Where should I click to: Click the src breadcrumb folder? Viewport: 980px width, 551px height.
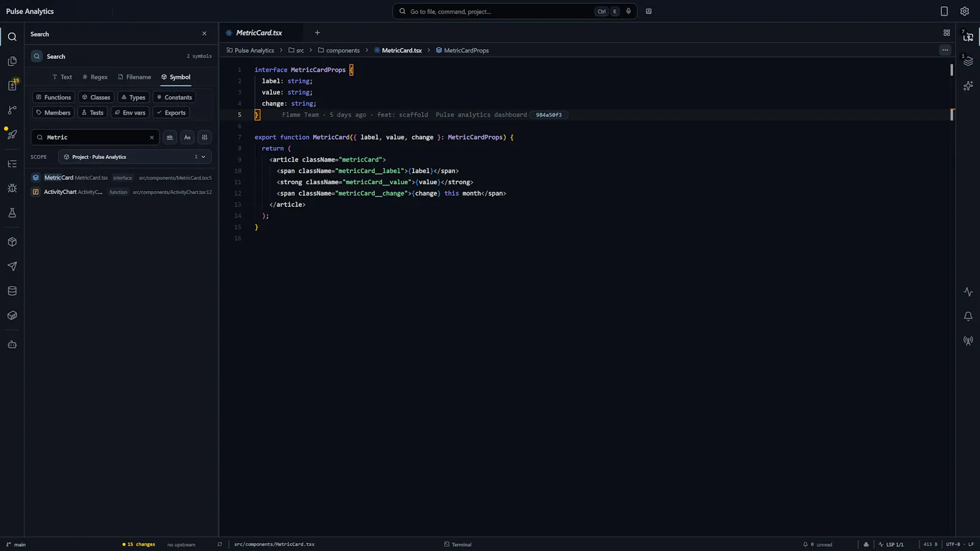pos(296,50)
